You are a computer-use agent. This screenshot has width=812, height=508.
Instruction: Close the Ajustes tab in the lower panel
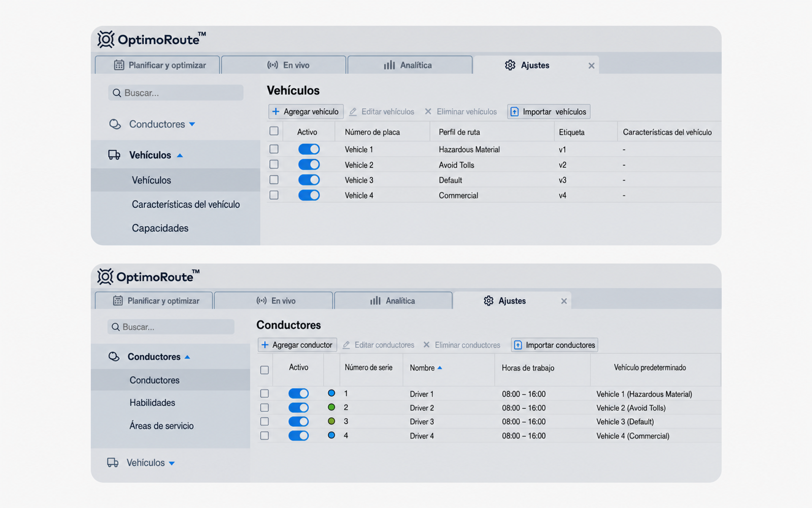pyautogui.click(x=564, y=301)
